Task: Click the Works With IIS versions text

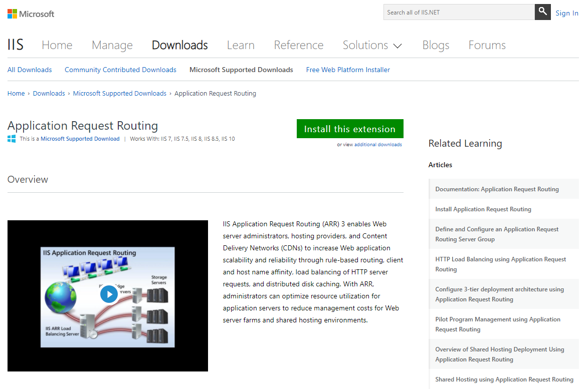Action: click(x=182, y=139)
